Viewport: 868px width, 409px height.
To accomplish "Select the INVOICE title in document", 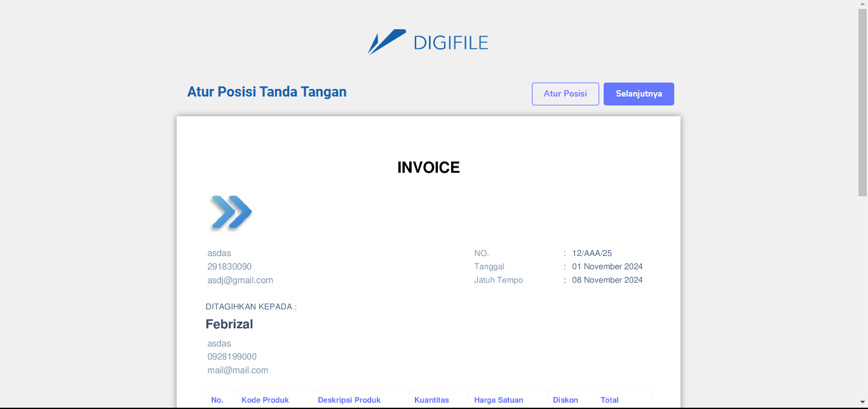I will (x=428, y=168).
